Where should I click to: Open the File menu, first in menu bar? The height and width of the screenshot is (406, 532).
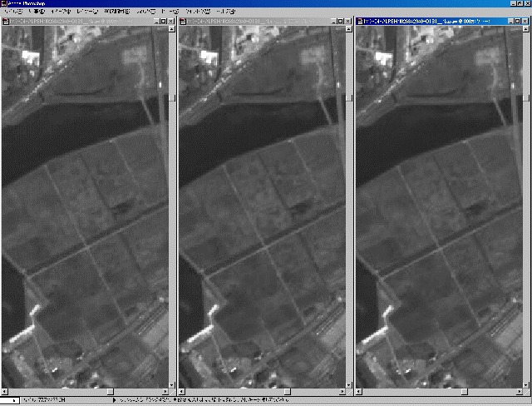[13, 12]
